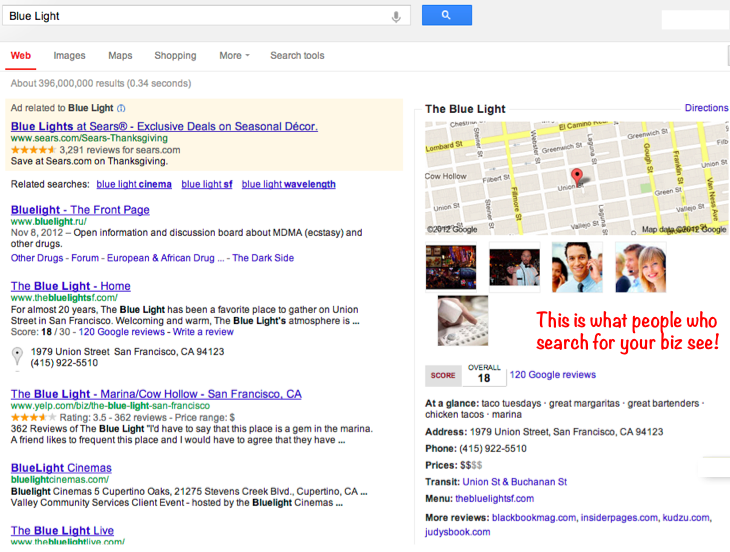Expand the More dropdown menu
Image resolution: width=730 pixels, height=552 pixels.
[235, 56]
